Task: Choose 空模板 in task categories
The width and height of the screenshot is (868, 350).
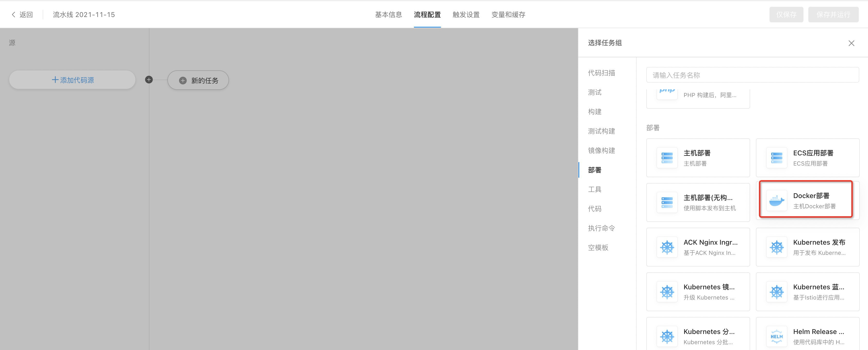Action: (598, 248)
